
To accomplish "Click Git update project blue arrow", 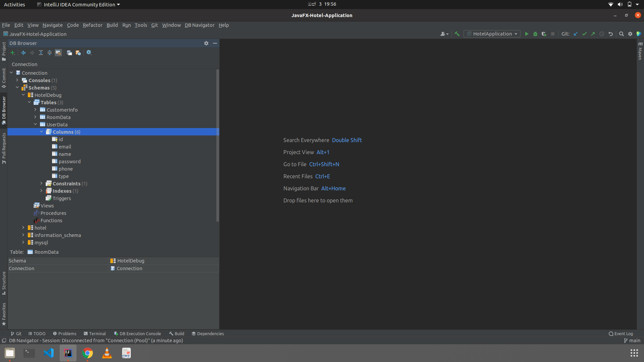I will click(x=576, y=34).
